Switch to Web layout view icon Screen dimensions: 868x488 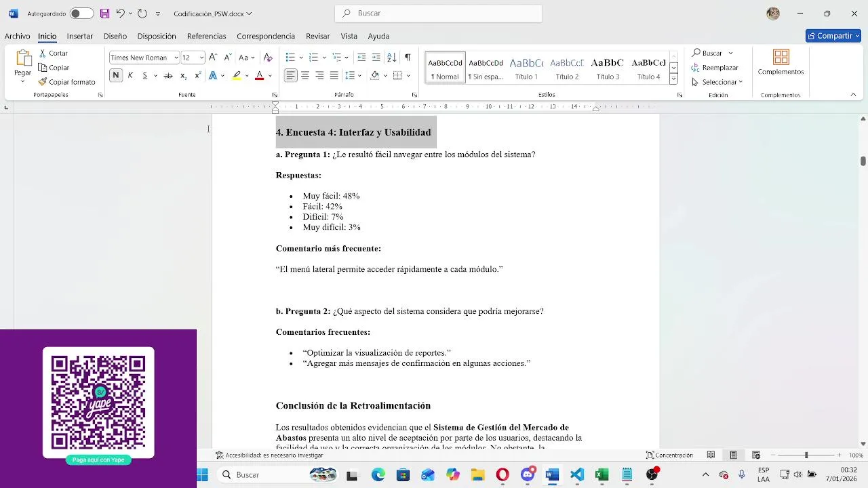pos(756,455)
